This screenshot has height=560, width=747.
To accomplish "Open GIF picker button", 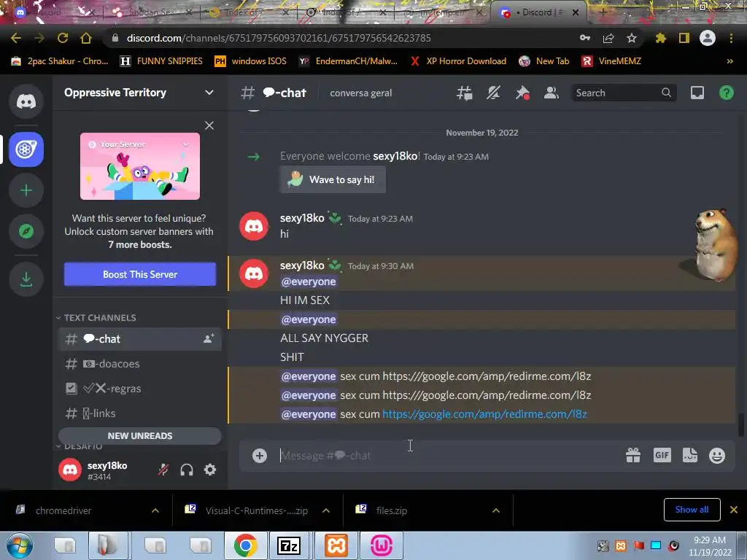I will 662,456.
